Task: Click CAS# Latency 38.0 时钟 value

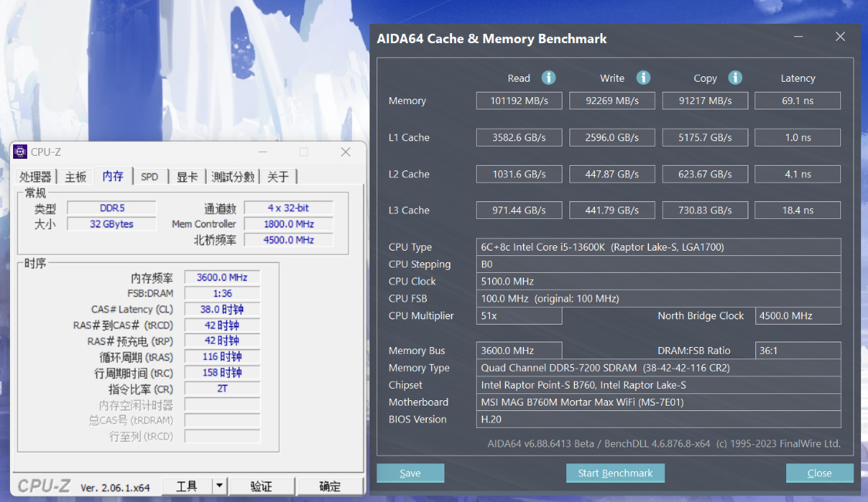Action: click(x=222, y=309)
